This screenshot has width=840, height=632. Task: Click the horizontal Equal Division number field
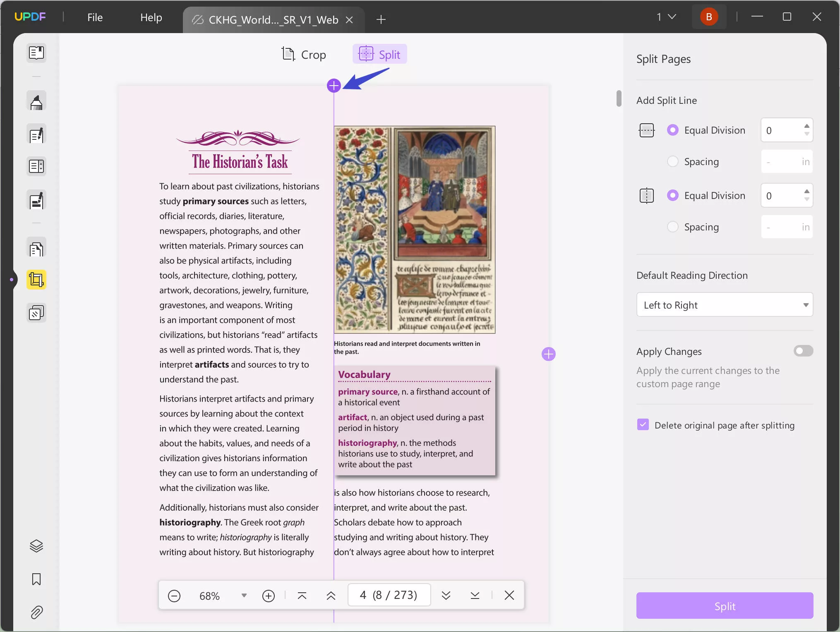pyautogui.click(x=787, y=130)
